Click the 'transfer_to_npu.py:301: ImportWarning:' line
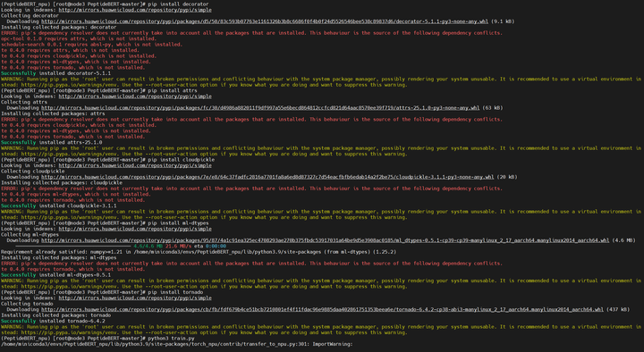The height and width of the screenshot is (352, 644). pos(176,344)
